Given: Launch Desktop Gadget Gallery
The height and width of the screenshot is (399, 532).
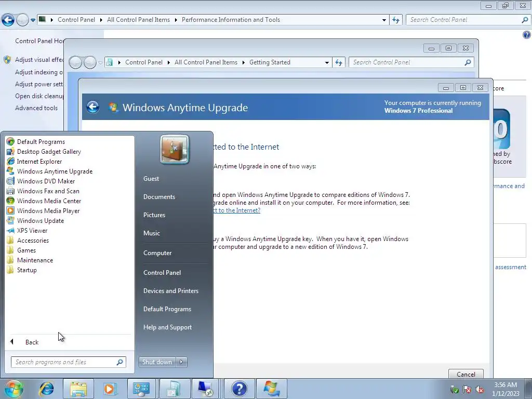Looking at the screenshot, I should [x=49, y=152].
